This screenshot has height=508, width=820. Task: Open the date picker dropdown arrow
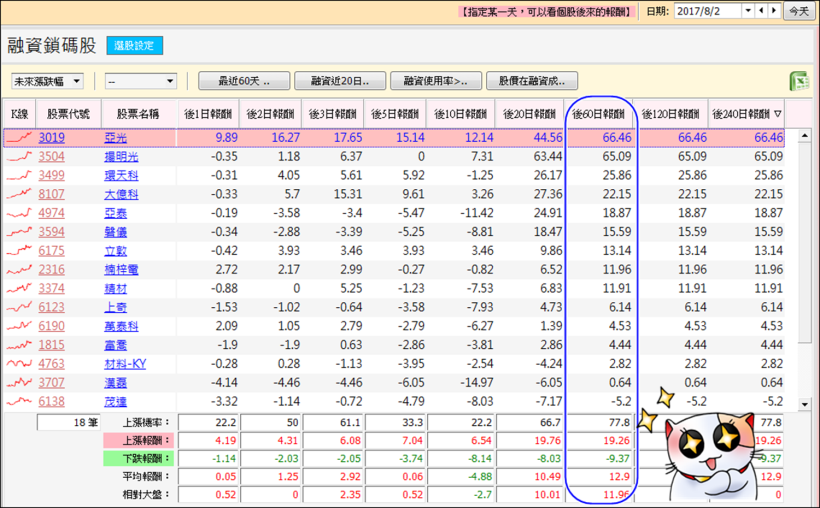click(746, 11)
